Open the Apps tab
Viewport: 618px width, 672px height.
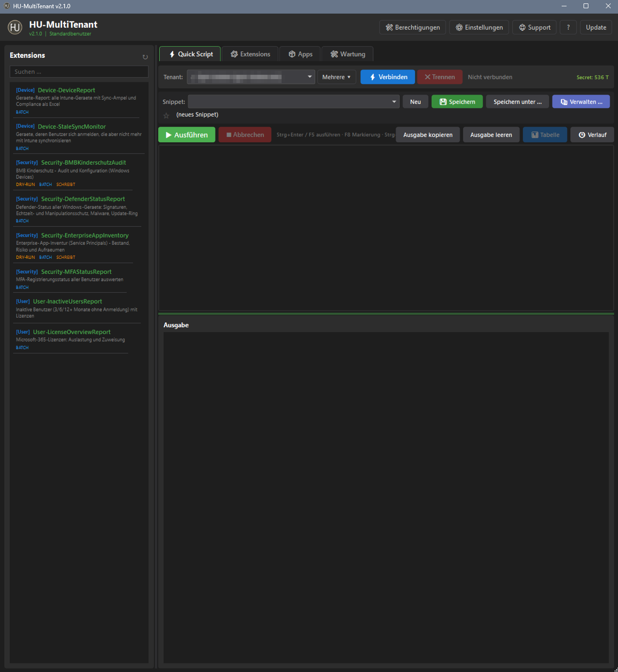tap(300, 54)
